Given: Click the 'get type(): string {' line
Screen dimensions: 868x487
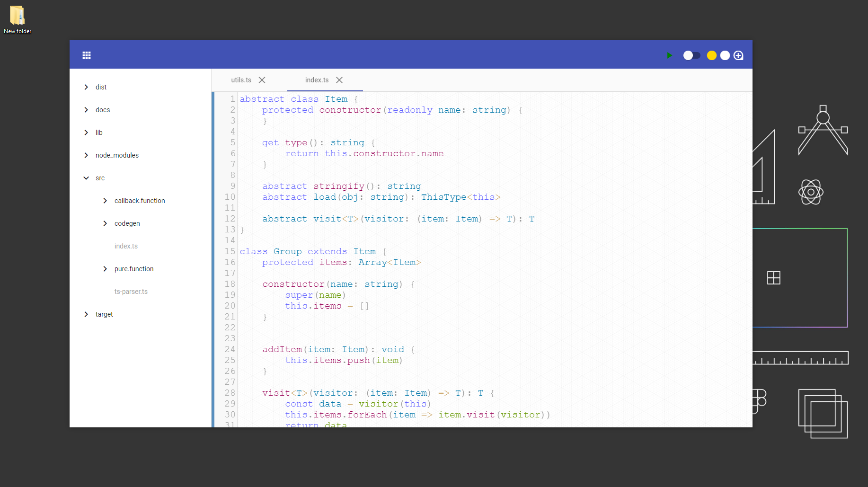Looking at the screenshot, I should (x=319, y=142).
